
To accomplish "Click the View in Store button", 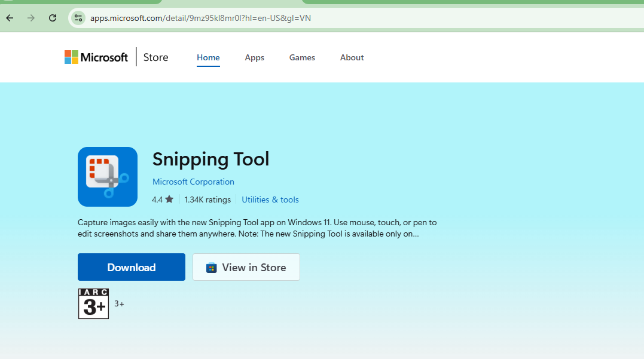I will 246,267.
